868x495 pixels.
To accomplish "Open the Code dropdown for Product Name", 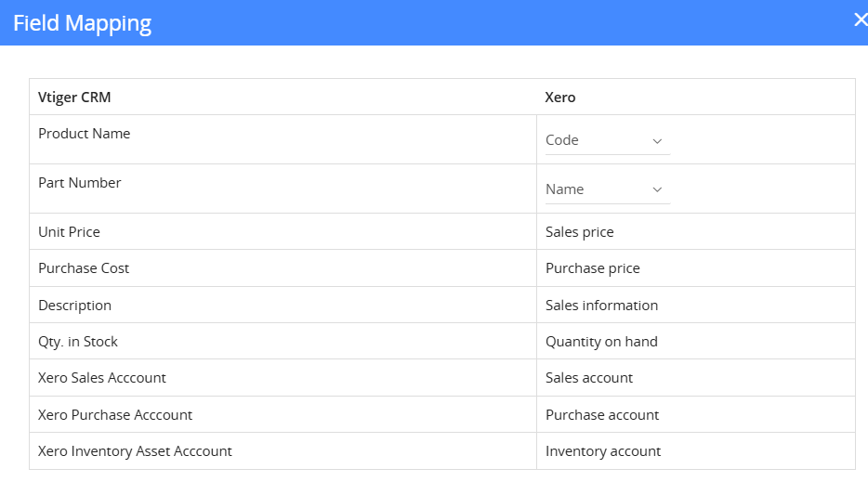I will coord(607,140).
